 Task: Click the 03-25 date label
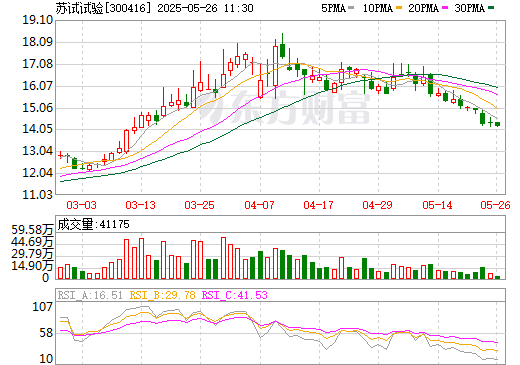click(200, 205)
